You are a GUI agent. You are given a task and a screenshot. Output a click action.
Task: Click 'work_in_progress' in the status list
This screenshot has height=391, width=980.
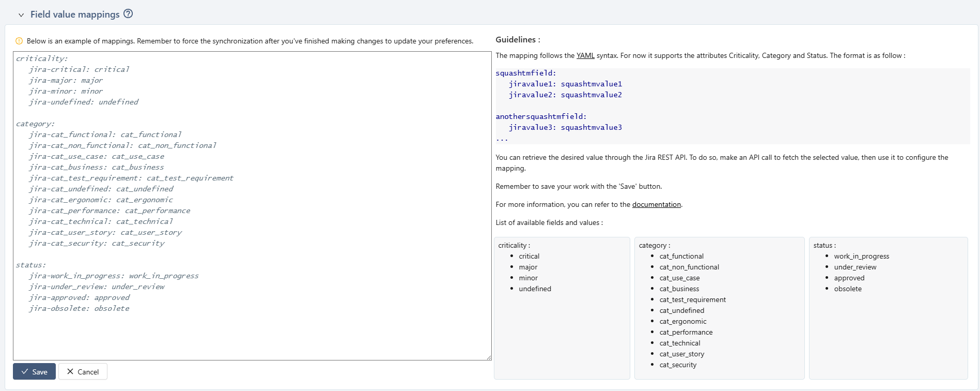(x=861, y=256)
